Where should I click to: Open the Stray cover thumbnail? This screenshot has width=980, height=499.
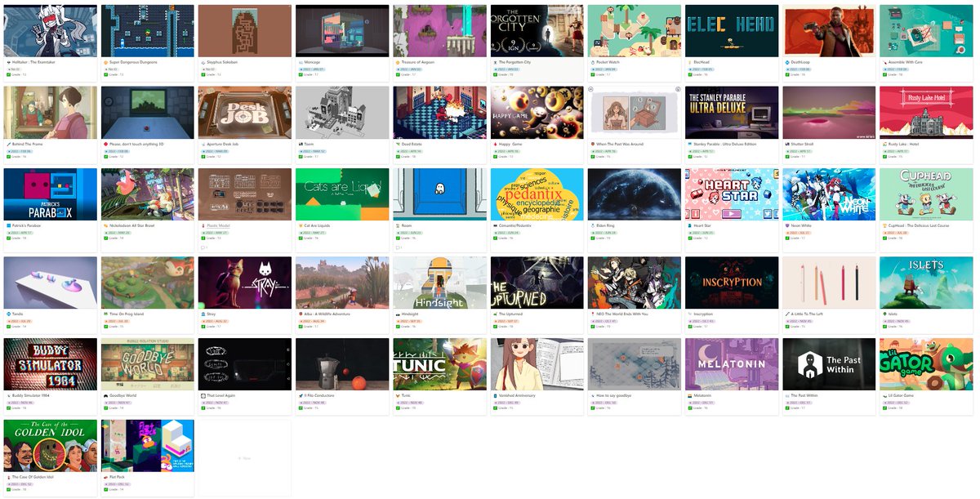coord(243,283)
